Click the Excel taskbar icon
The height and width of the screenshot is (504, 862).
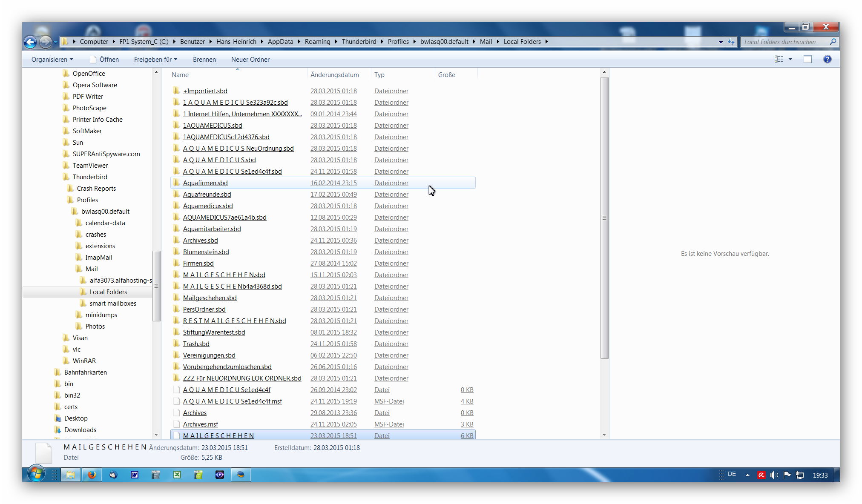[177, 475]
